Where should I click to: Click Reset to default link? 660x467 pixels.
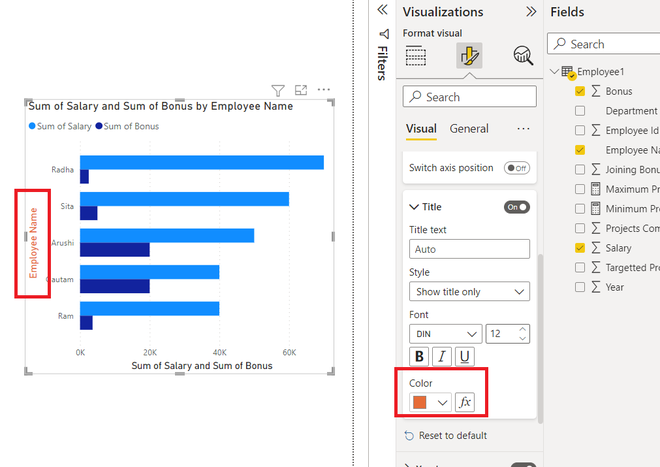[453, 435]
